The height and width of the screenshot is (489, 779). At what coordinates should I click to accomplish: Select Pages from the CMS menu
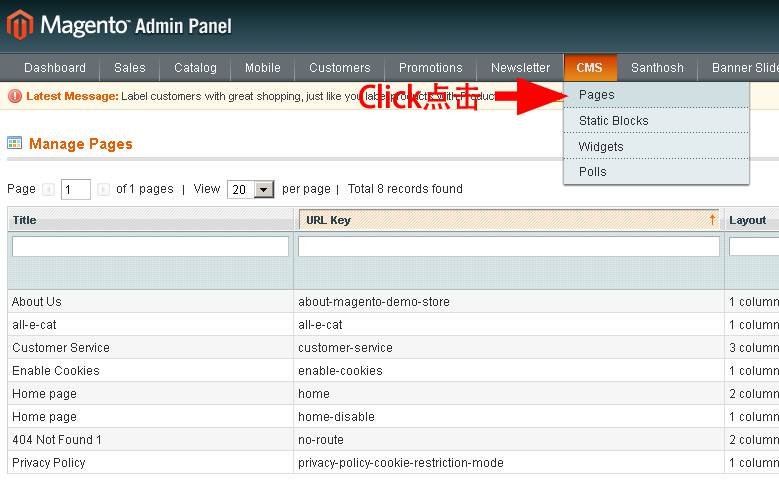597,95
